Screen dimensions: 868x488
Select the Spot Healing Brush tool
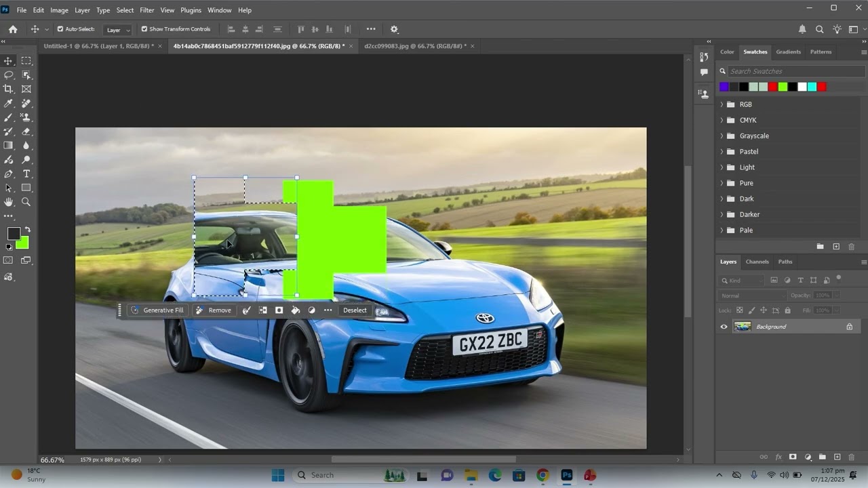[26, 103]
